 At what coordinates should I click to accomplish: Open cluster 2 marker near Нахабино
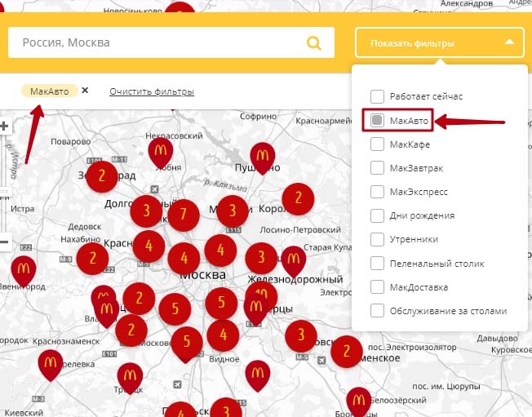(92, 259)
